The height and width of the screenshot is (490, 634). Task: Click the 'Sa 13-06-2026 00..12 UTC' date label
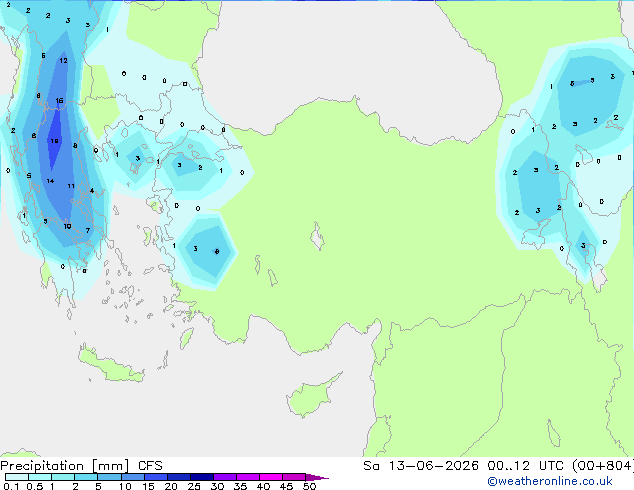click(x=464, y=466)
